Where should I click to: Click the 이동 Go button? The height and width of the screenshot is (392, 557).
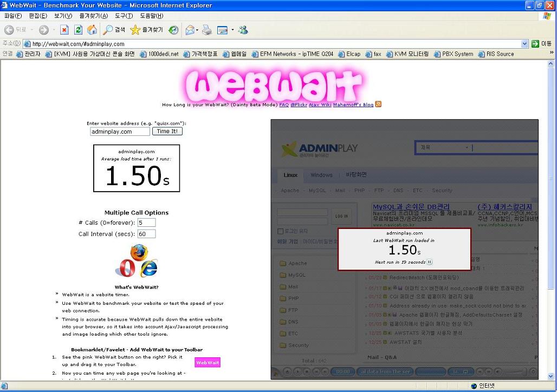click(541, 44)
